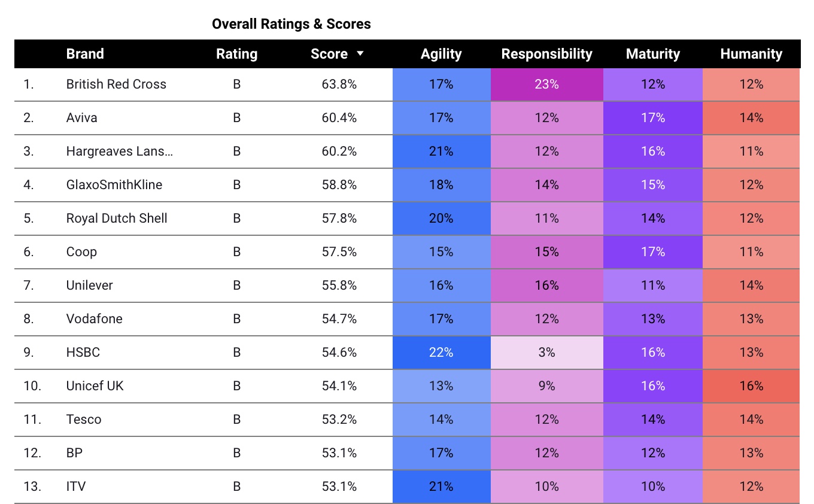814x504 pixels.
Task: Click the Score sort descending arrow
Action: [x=360, y=54]
